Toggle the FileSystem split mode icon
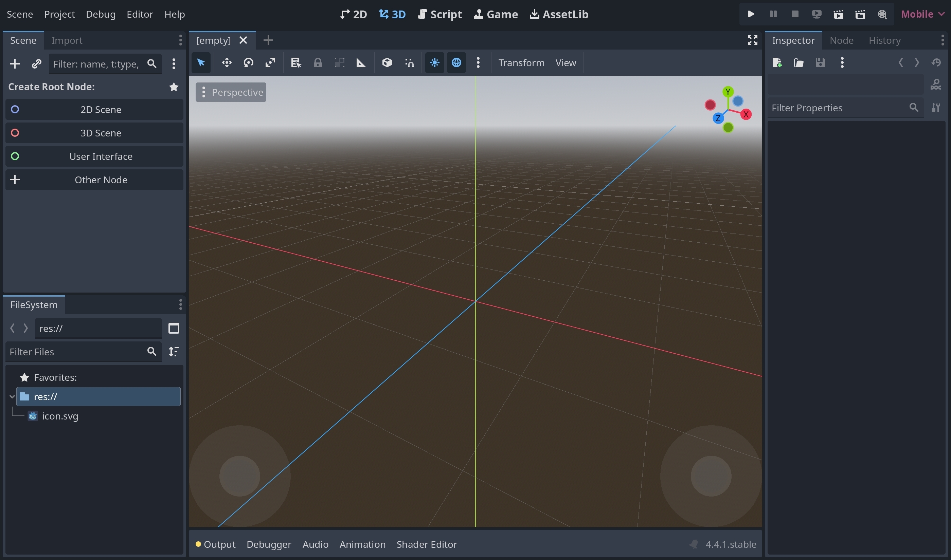 [x=174, y=328]
